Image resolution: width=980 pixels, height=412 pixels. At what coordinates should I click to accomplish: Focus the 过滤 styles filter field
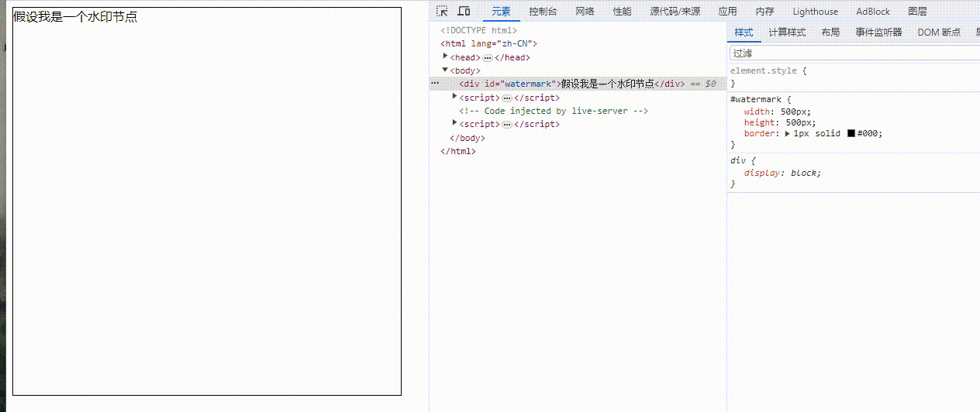(x=854, y=53)
